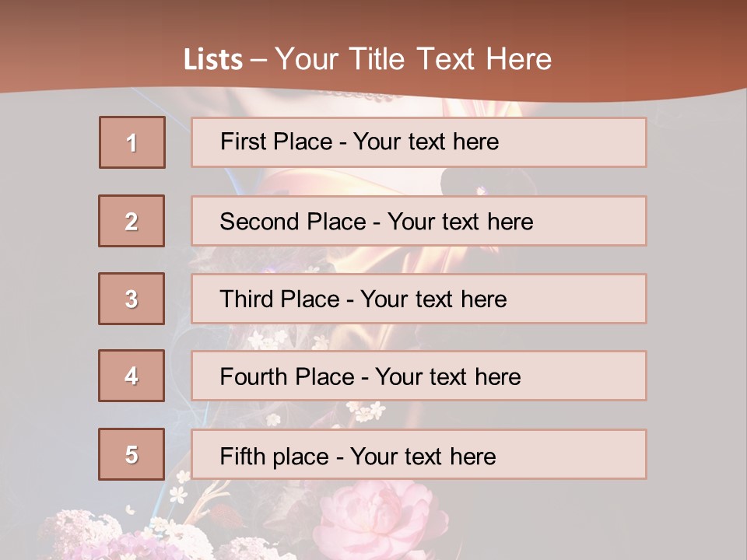Click the dash in the slide title
Image resolution: width=747 pixels, height=560 pixels.
258,60
